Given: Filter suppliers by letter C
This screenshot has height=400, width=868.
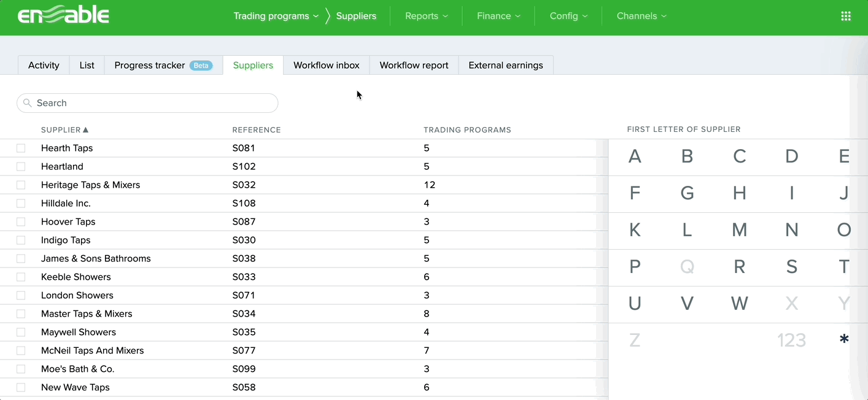Looking at the screenshot, I should [x=740, y=156].
